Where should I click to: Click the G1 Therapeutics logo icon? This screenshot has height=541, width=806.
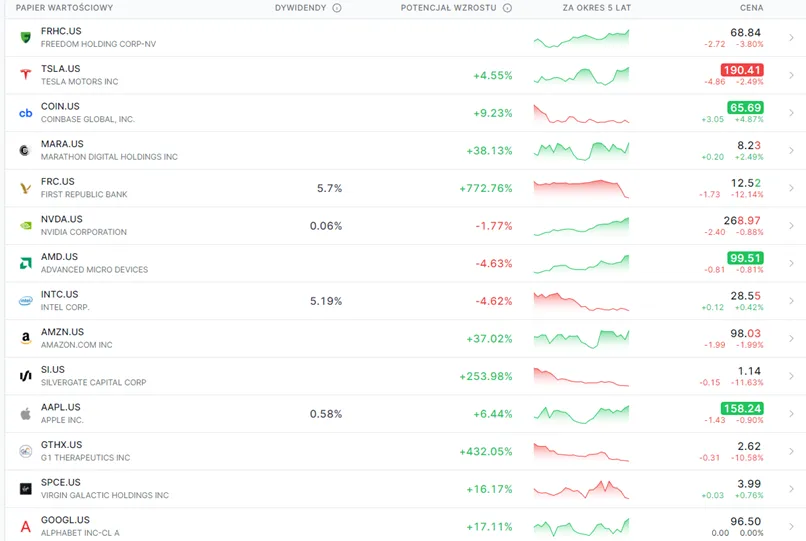pyautogui.click(x=25, y=451)
